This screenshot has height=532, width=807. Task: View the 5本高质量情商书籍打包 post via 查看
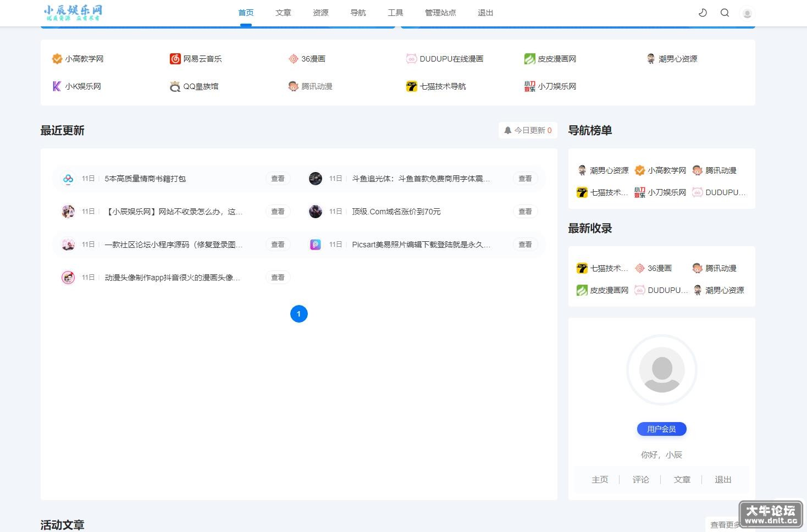click(x=278, y=179)
